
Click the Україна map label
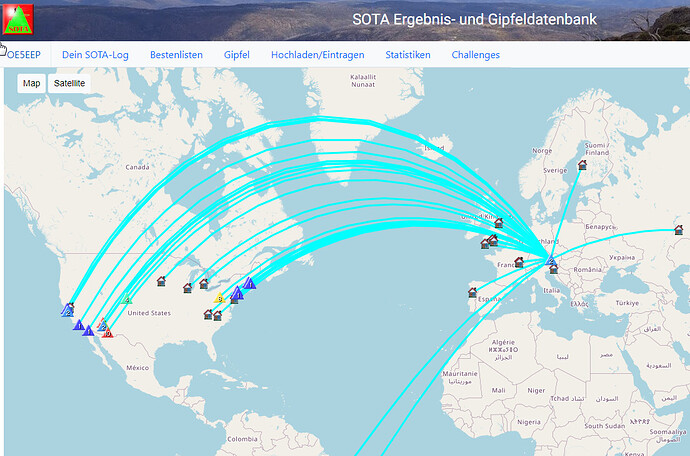622,257
